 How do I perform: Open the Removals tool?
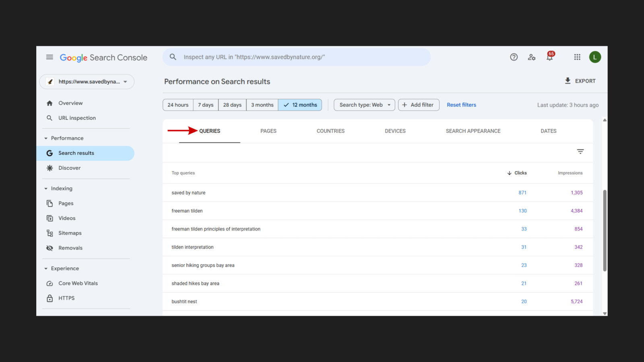point(70,248)
